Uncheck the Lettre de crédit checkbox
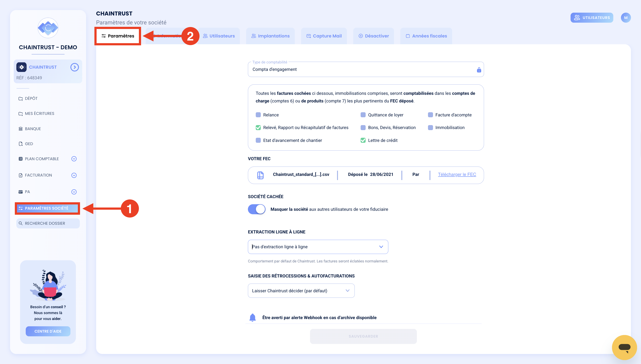Viewport: 641px width, 364px height. point(363,140)
